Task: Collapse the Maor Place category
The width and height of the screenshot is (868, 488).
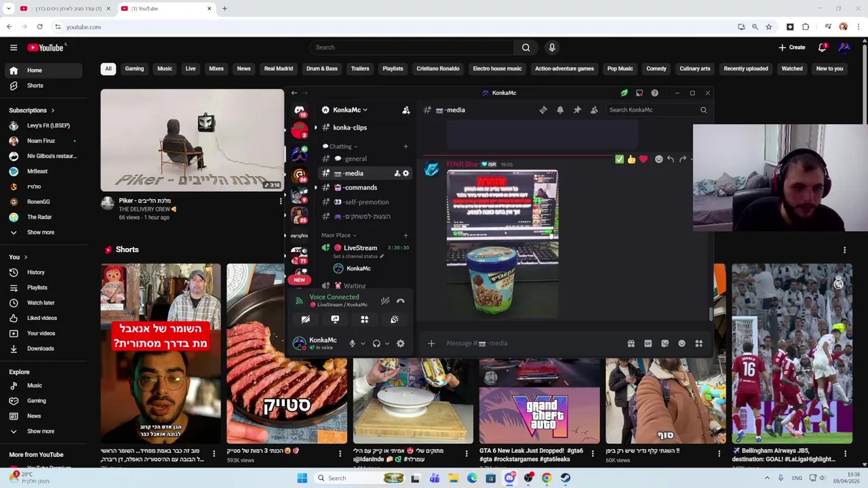Action: [339, 235]
